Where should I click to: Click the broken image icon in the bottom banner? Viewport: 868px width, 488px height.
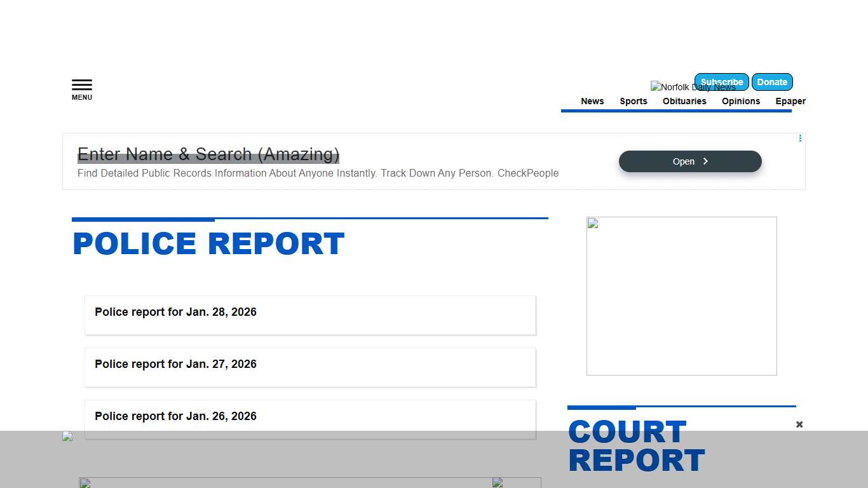67,437
